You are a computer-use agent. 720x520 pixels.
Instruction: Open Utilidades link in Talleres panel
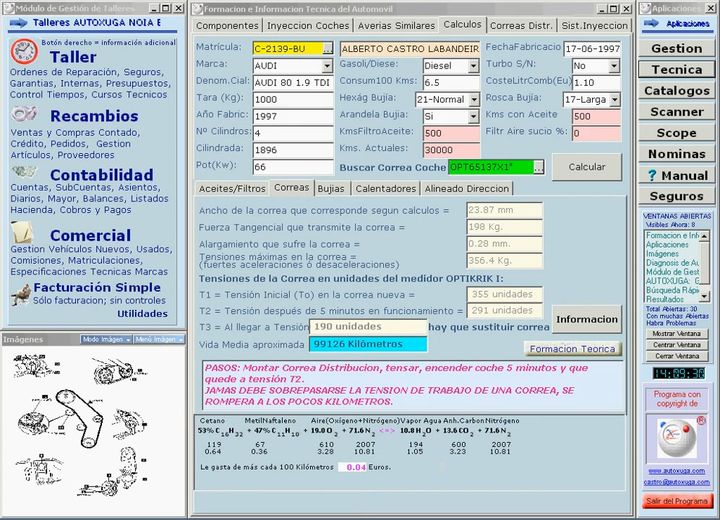pos(142,314)
